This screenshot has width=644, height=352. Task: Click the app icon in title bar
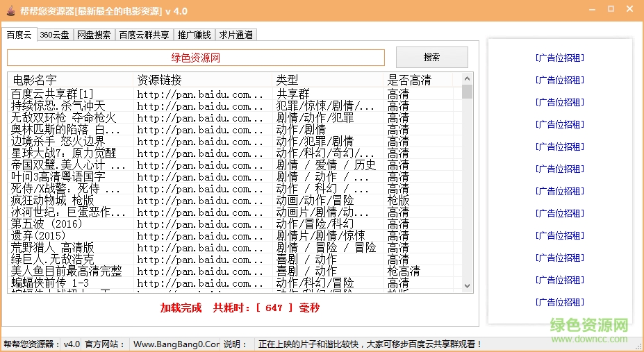11,10
